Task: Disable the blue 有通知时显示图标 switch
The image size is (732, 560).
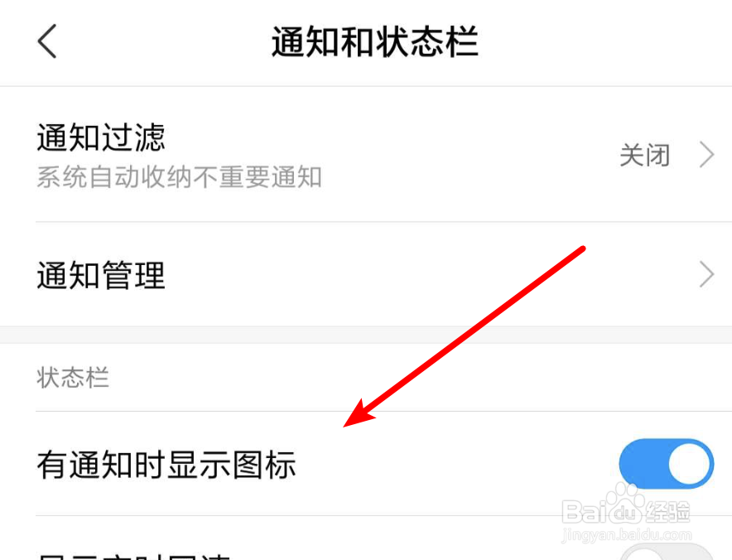Action: pyautogui.click(x=667, y=464)
